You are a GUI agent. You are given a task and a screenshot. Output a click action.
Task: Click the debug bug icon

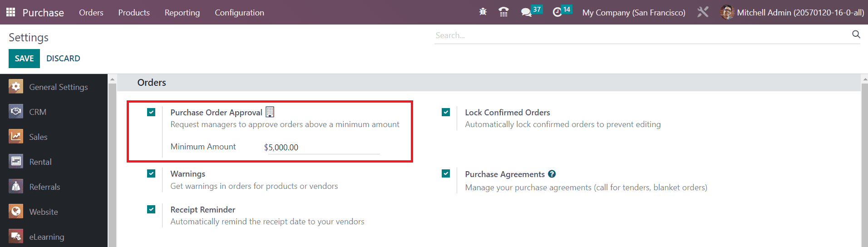coord(483,12)
